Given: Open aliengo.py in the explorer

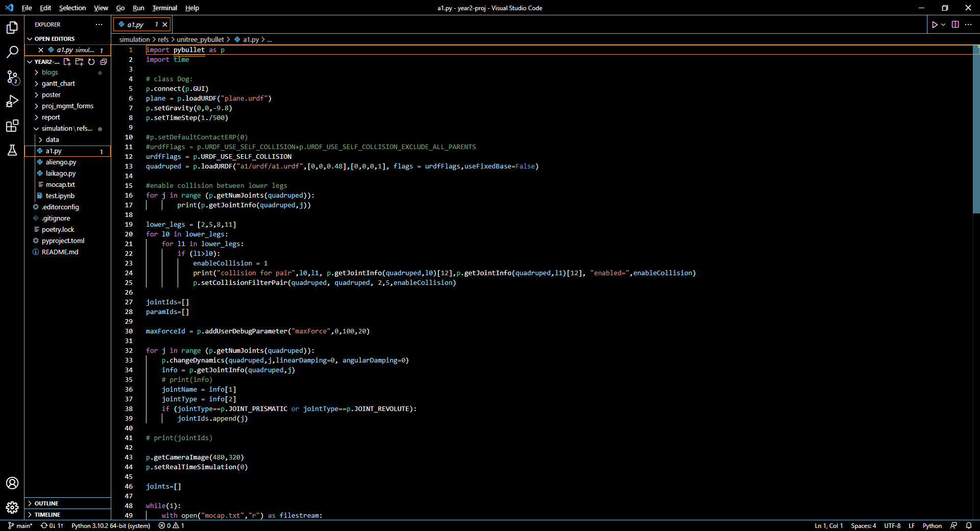Looking at the screenshot, I should pyautogui.click(x=67, y=162).
